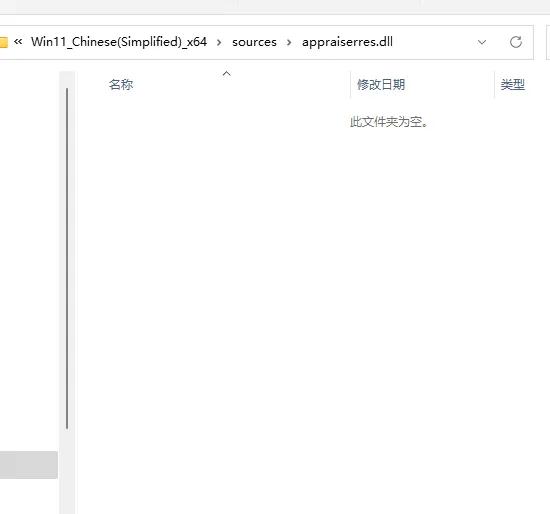Expand hidden path with double chevron
550x514 pixels.
click(18, 42)
